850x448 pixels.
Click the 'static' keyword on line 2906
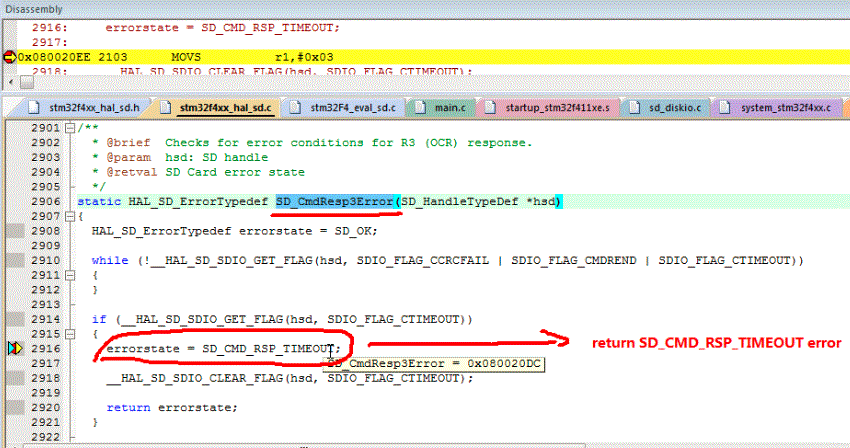point(99,202)
